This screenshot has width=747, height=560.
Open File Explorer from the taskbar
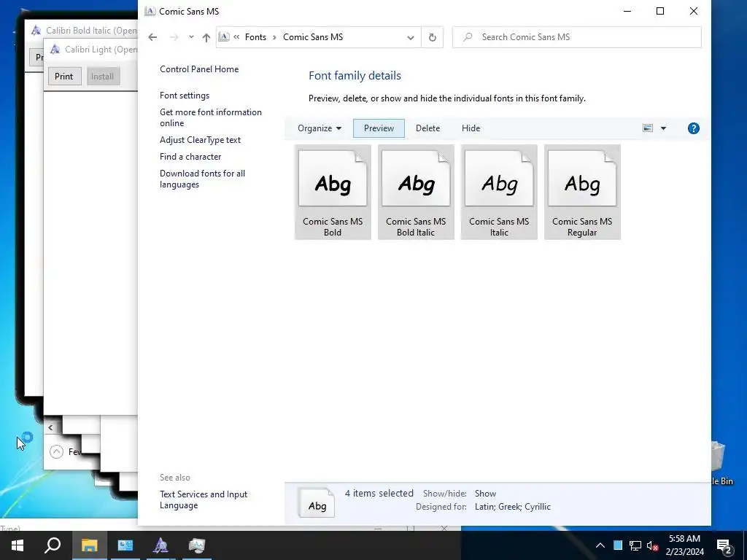(89, 545)
